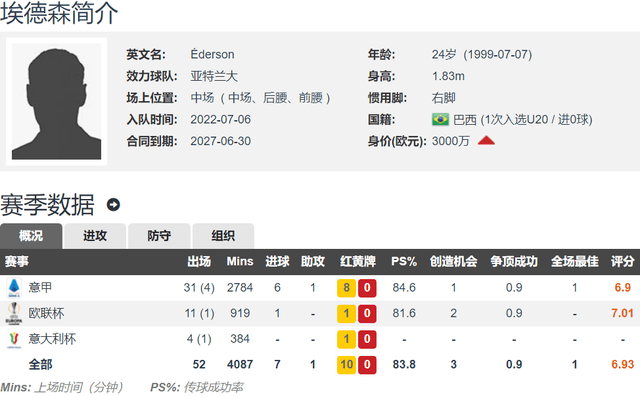This screenshot has height=396, width=640.
Task: Click Serie A appearances 31 (4)
Action: coord(199,287)
